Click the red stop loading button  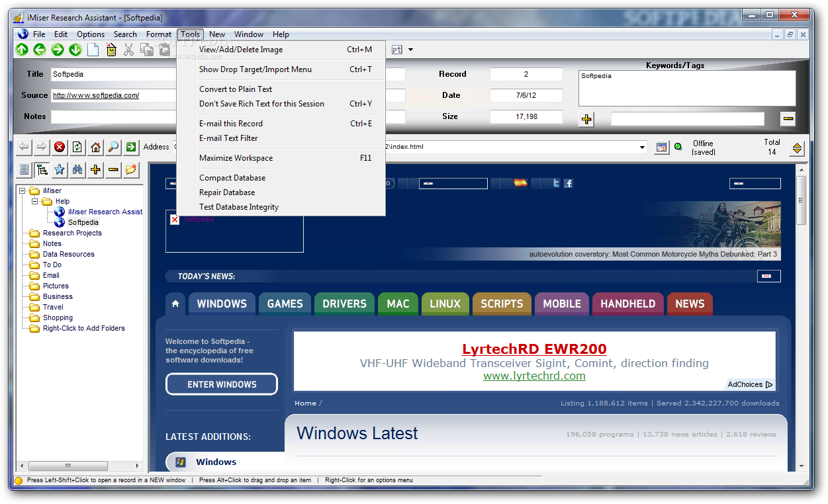point(60,147)
